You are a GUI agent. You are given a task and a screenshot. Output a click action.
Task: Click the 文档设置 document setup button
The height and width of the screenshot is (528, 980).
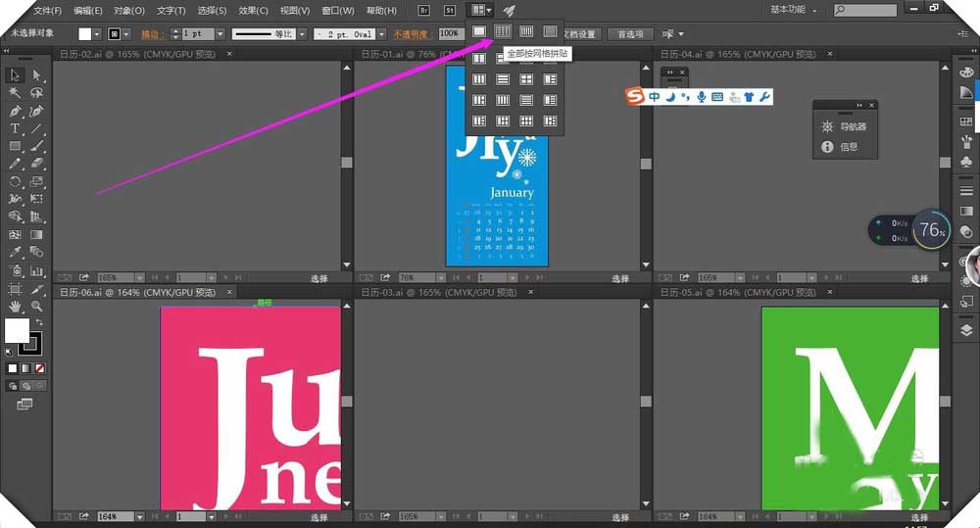[580, 34]
